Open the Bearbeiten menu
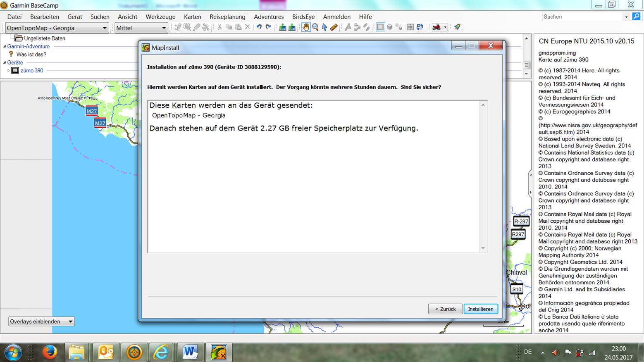The width and height of the screenshot is (644, 362). tap(45, 17)
